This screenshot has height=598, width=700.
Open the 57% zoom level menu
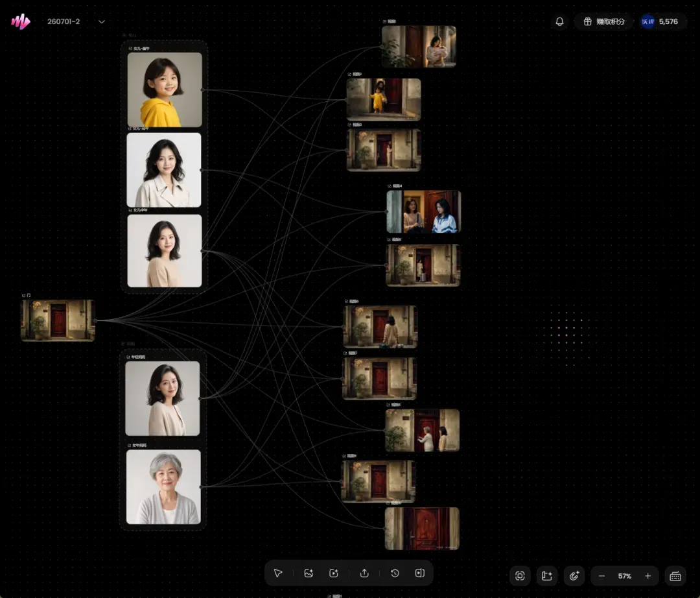625,576
